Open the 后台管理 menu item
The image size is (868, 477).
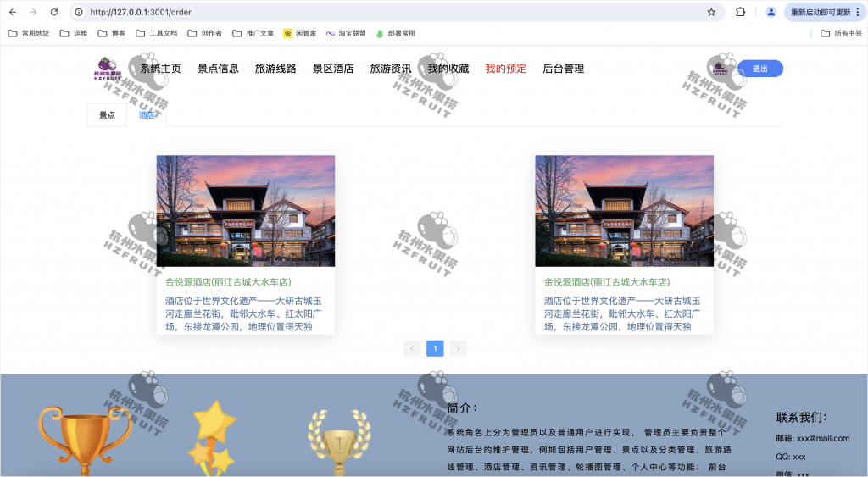pos(564,69)
